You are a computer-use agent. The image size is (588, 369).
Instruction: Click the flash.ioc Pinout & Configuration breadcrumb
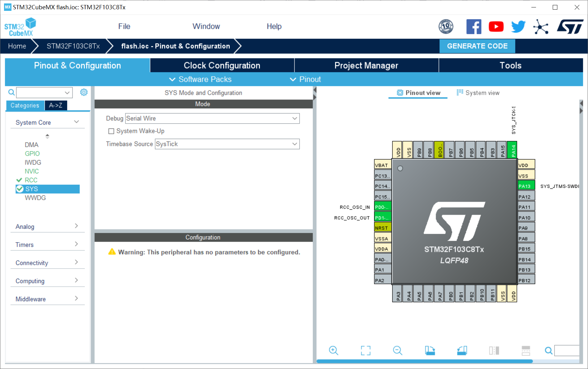175,46
